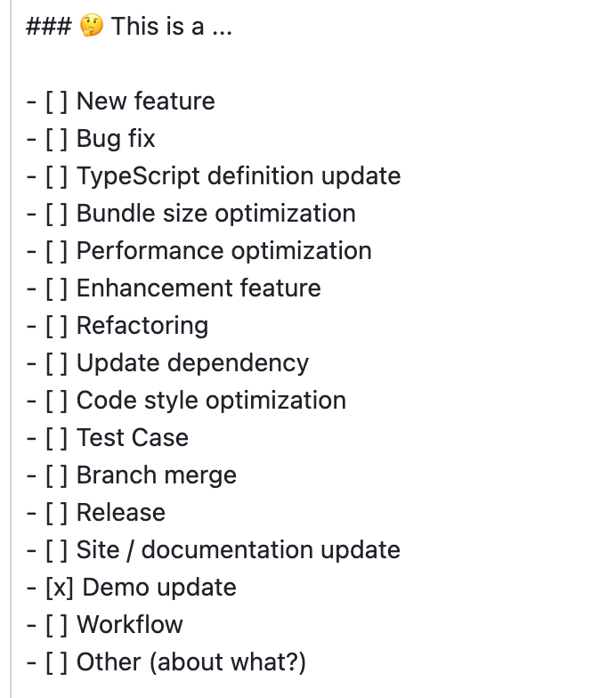This screenshot has height=698, width=616.
Task: Select the Branch merge checkbox
Action: pyautogui.click(x=56, y=475)
